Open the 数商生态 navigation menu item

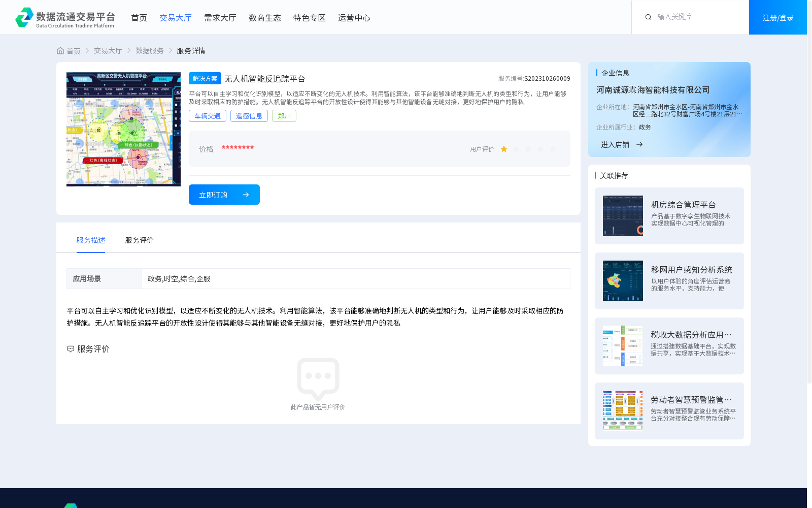tap(265, 18)
